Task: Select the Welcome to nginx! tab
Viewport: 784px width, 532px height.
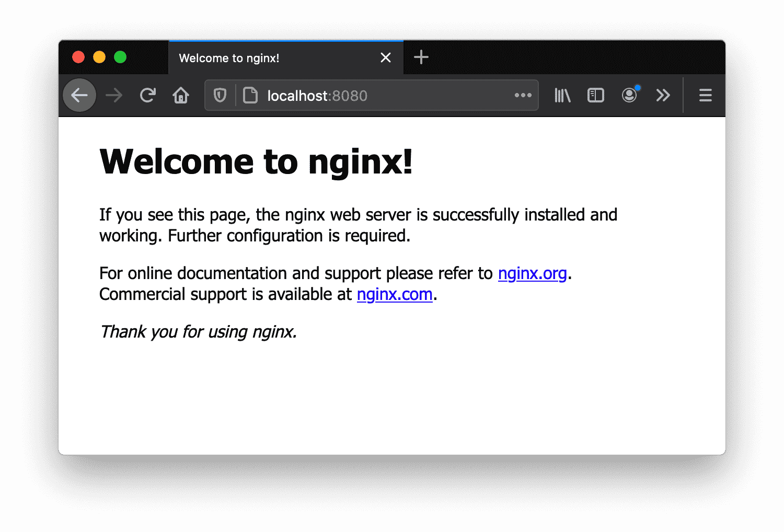Action: click(286, 57)
